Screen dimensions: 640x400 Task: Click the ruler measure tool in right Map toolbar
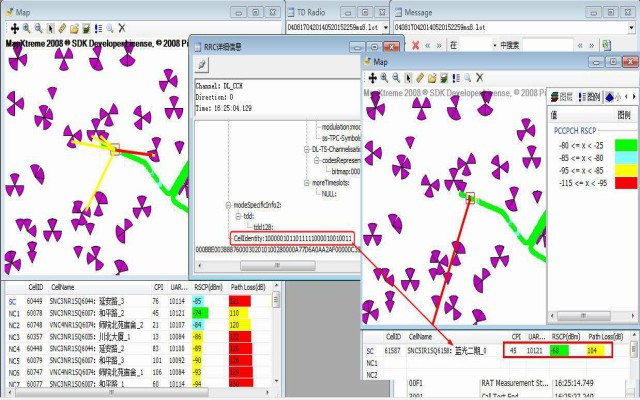pyautogui.click(x=420, y=77)
